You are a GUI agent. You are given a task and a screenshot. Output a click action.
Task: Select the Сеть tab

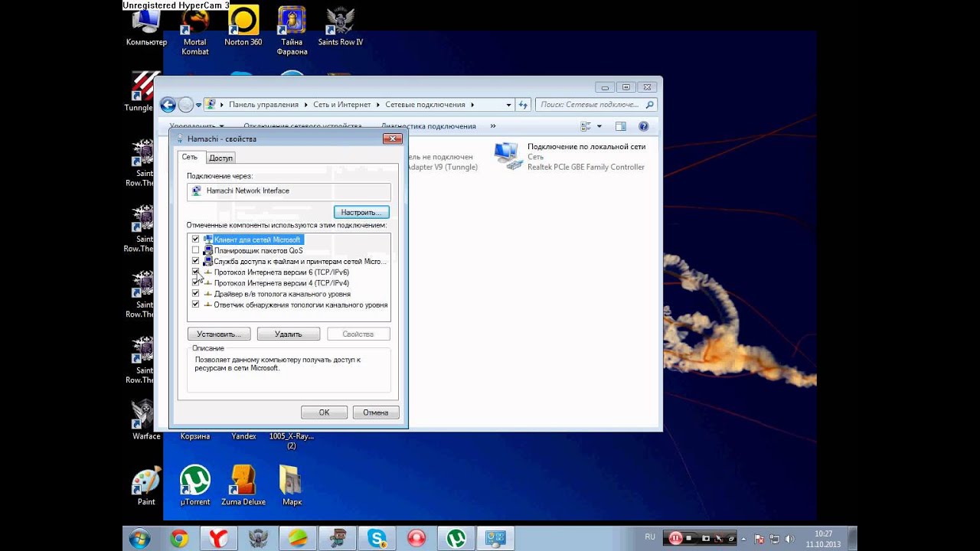pos(190,157)
